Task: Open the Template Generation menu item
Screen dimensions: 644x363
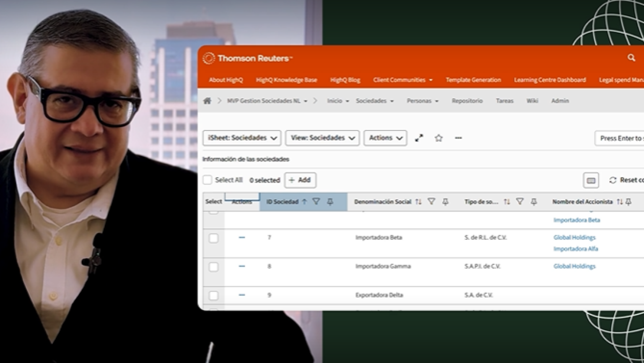Action: pyautogui.click(x=473, y=80)
